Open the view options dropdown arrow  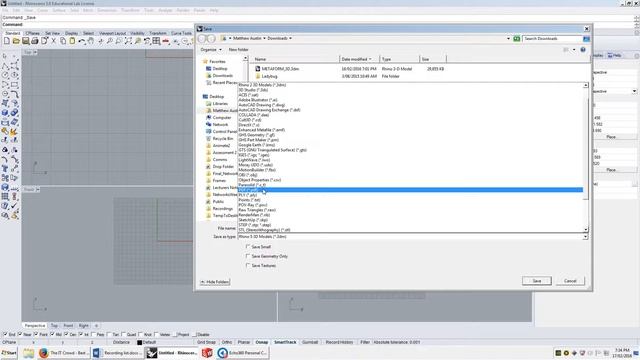point(574,49)
